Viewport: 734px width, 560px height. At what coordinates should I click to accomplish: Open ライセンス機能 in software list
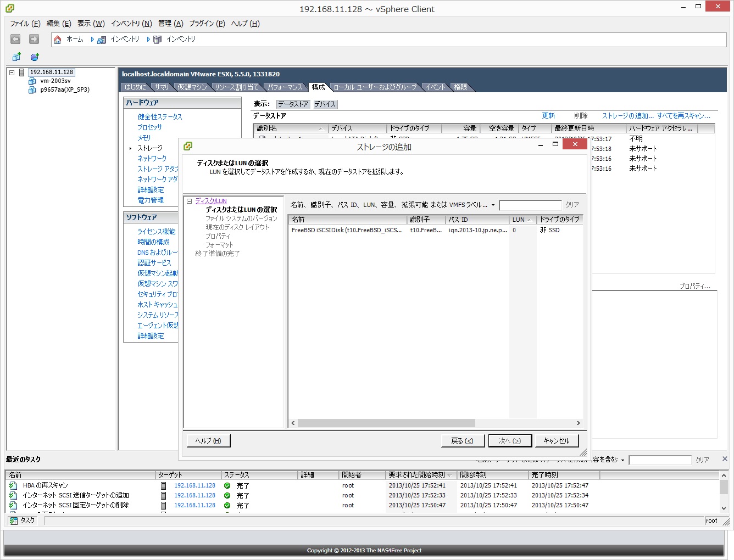pos(157,232)
